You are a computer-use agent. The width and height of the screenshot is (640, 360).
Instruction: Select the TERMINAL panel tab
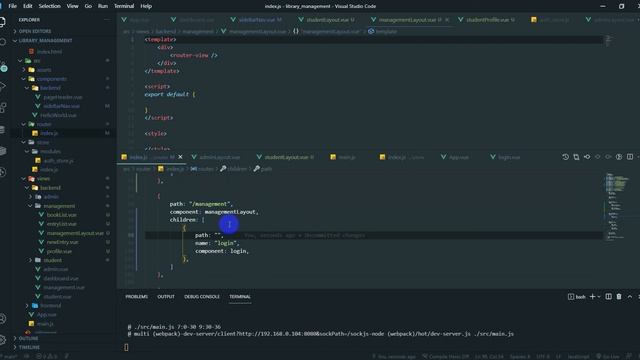click(x=240, y=297)
